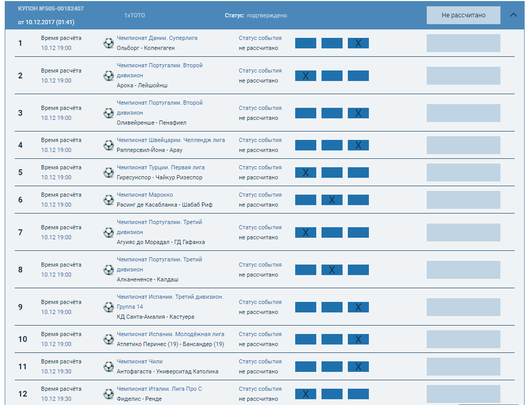The image size is (532, 405).
Task: Toggle the marked first box for Агуияс до Морадал
Action: point(305,232)
